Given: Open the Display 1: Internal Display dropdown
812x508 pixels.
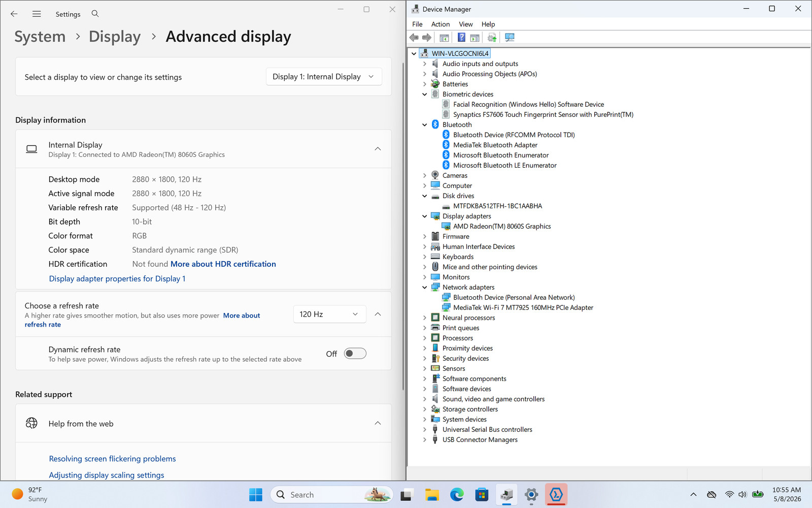Looking at the screenshot, I should coord(324,77).
